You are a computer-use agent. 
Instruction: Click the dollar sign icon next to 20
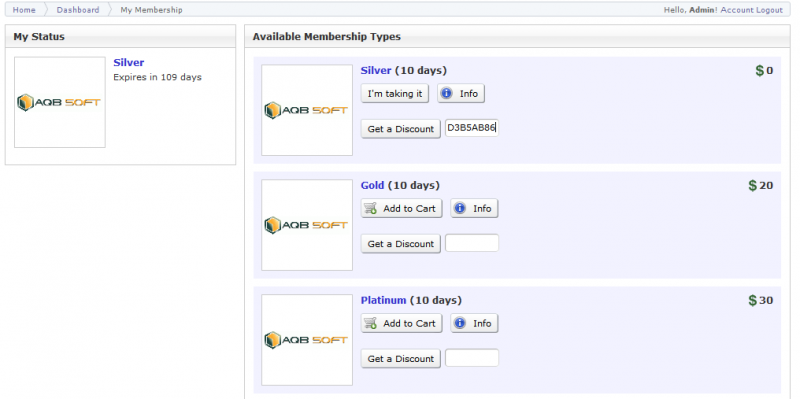coord(752,185)
